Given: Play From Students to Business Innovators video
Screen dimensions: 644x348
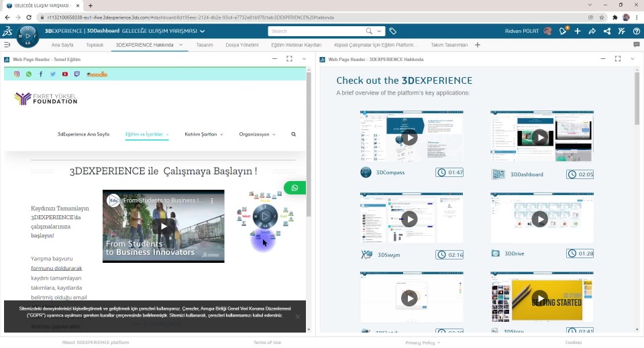Looking at the screenshot, I should pyautogui.click(x=164, y=226).
